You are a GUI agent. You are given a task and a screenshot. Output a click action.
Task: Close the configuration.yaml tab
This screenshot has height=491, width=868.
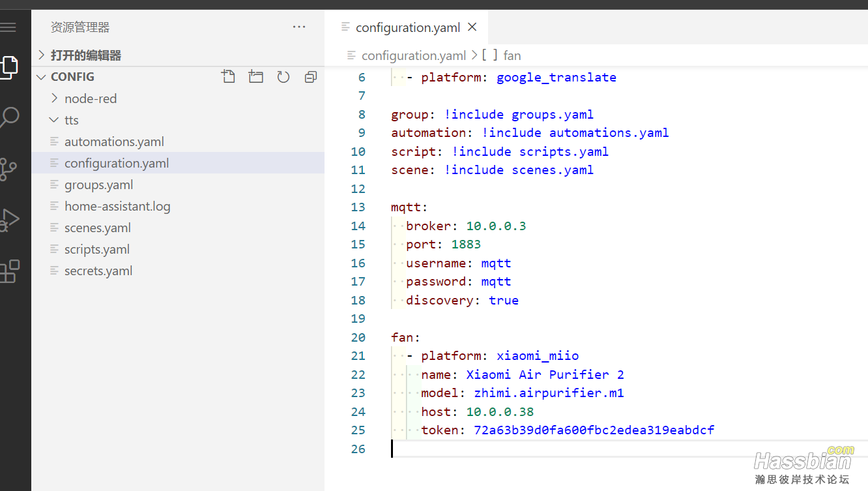[x=472, y=27]
